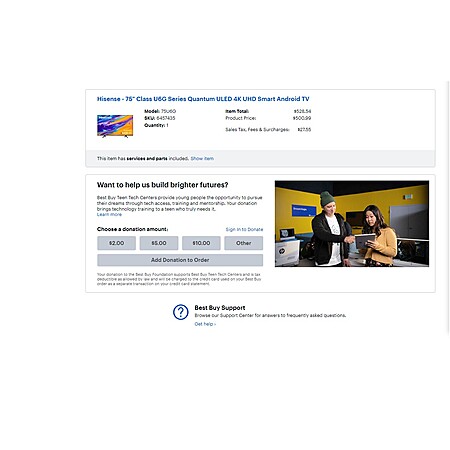Click Add Donation to Order button

[180, 260]
